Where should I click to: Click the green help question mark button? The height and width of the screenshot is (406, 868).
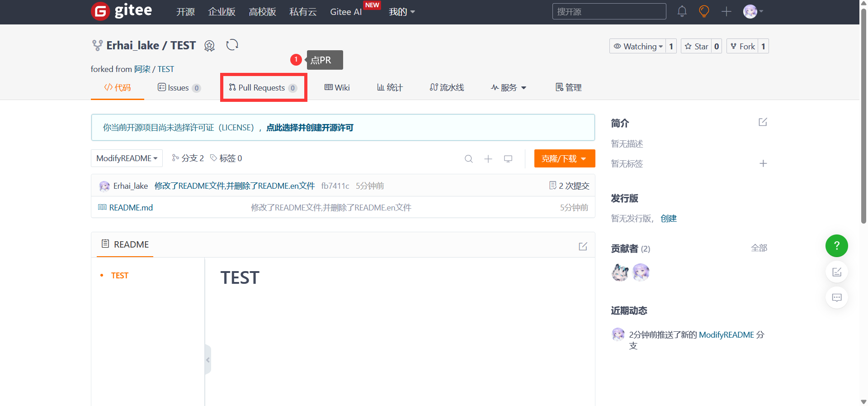pos(836,246)
